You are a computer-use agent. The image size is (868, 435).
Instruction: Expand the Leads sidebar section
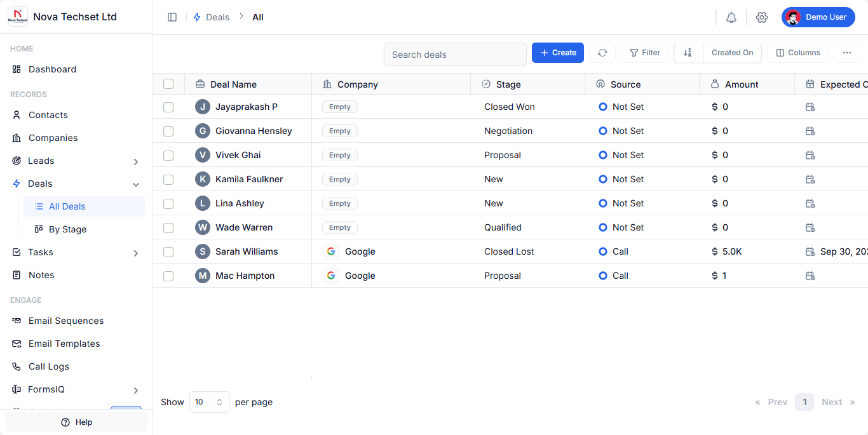pos(135,161)
